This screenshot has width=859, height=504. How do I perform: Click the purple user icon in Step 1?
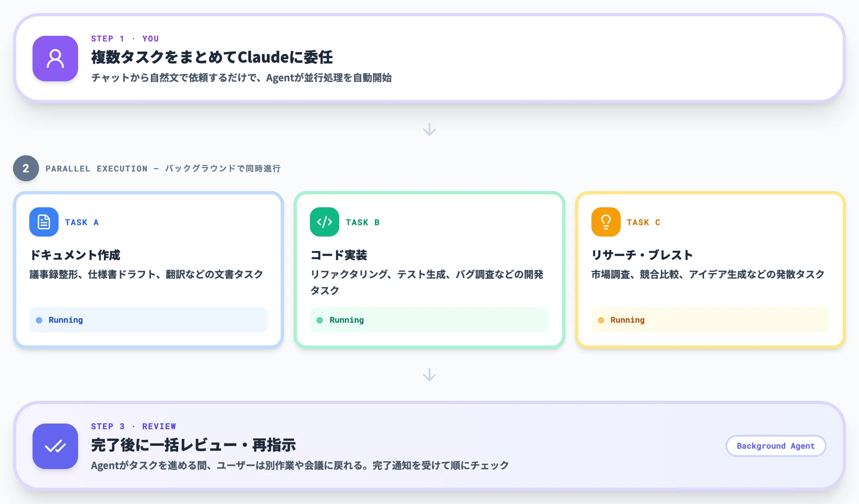click(x=55, y=59)
